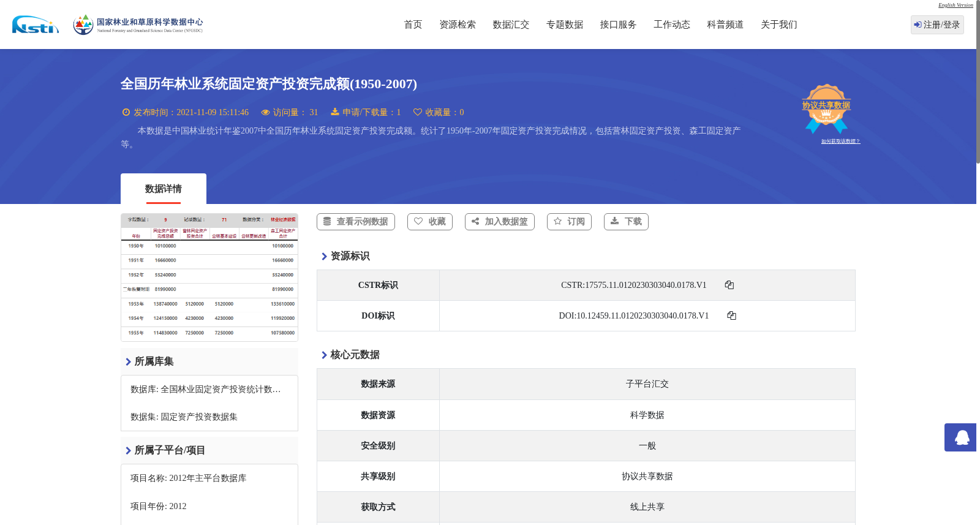This screenshot has width=980, height=525.
Task: Open the 关于我们 menu
Action: [x=779, y=25]
